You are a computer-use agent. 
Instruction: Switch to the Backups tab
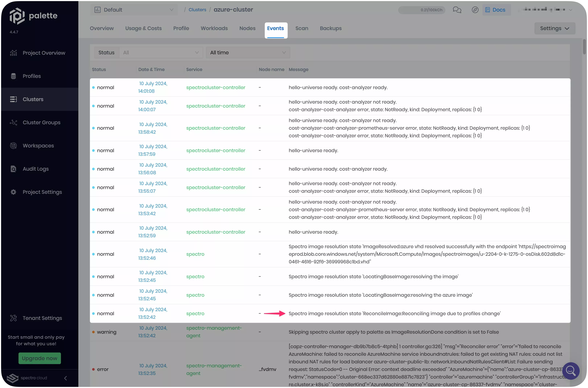tap(331, 28)
